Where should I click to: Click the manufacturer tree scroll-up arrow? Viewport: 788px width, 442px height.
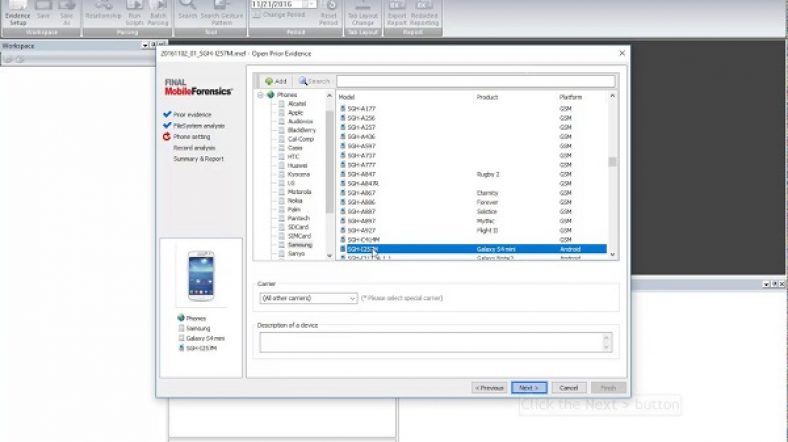(329, 95)
